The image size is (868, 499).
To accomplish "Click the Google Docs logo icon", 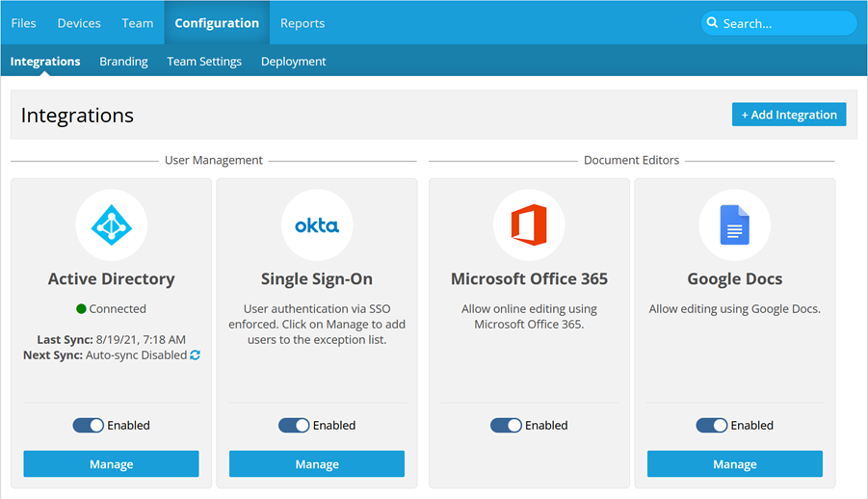I will coord(734,225).
